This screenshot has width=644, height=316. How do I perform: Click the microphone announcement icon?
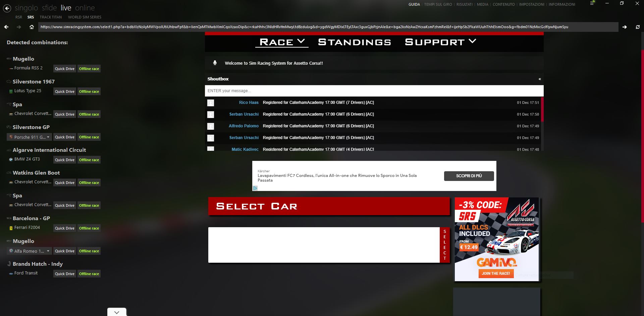click(215, 63)
